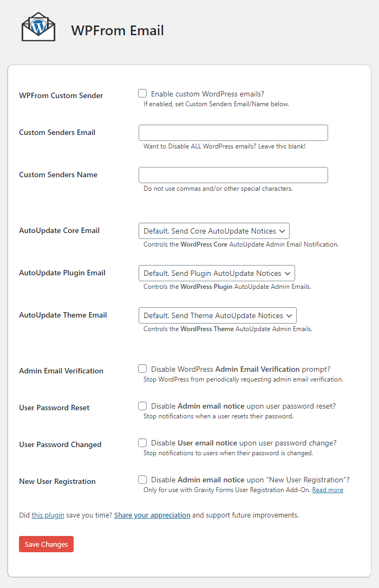
Task: Enable custom WordPress emails checkbox
Action: (x=142, y=93)
